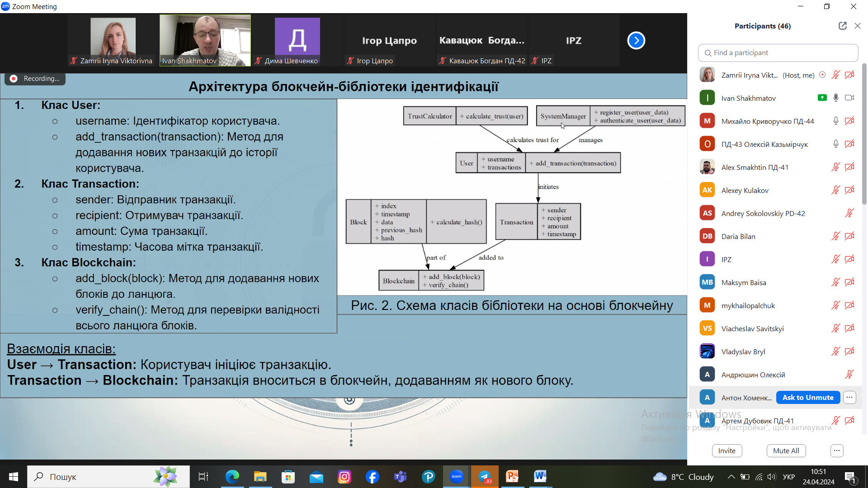Show next video thumbnails with blue arrow
Viewport: 868px width, 488px height.
[636, 40]
